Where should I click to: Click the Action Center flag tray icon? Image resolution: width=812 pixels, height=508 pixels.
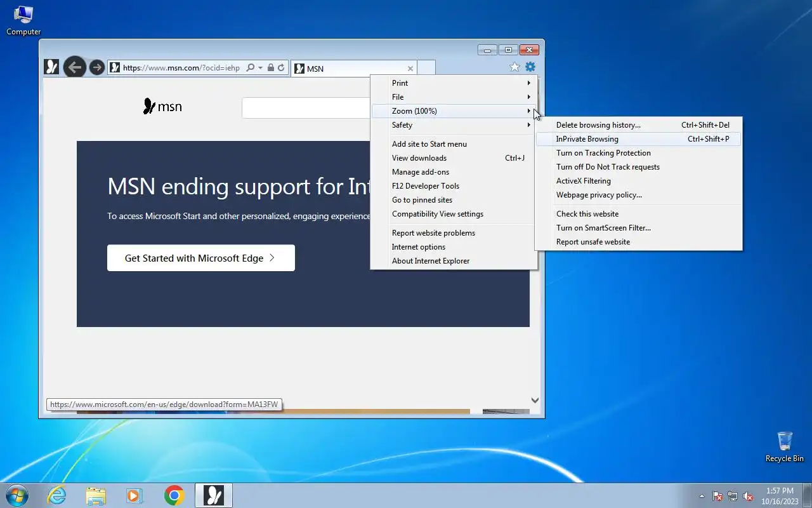point(717,496)
